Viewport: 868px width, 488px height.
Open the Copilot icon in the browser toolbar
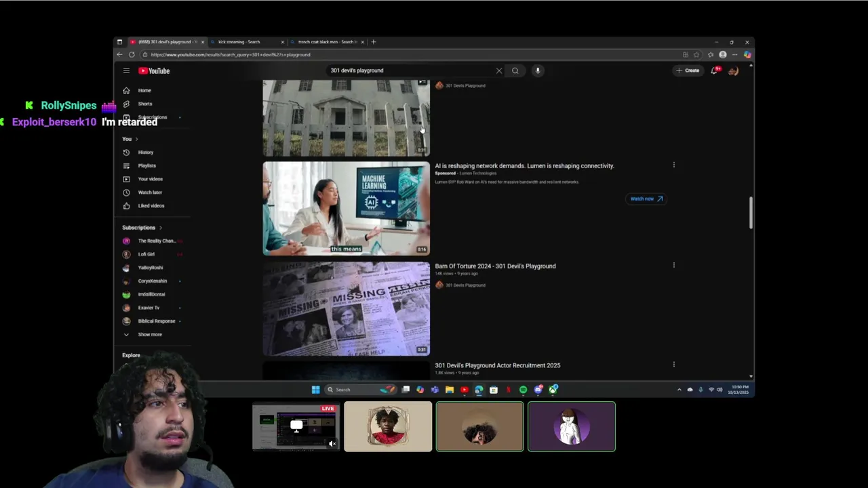tap(747, 55)
